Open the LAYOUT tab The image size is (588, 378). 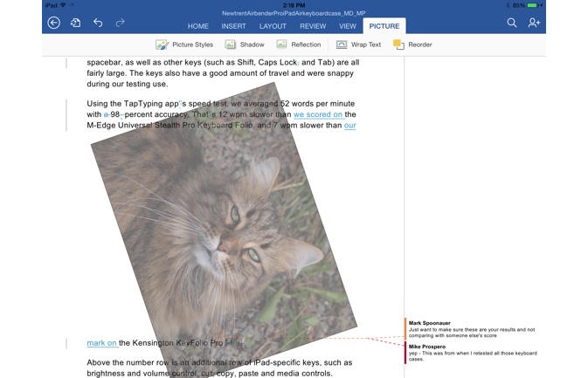point(273,26)
